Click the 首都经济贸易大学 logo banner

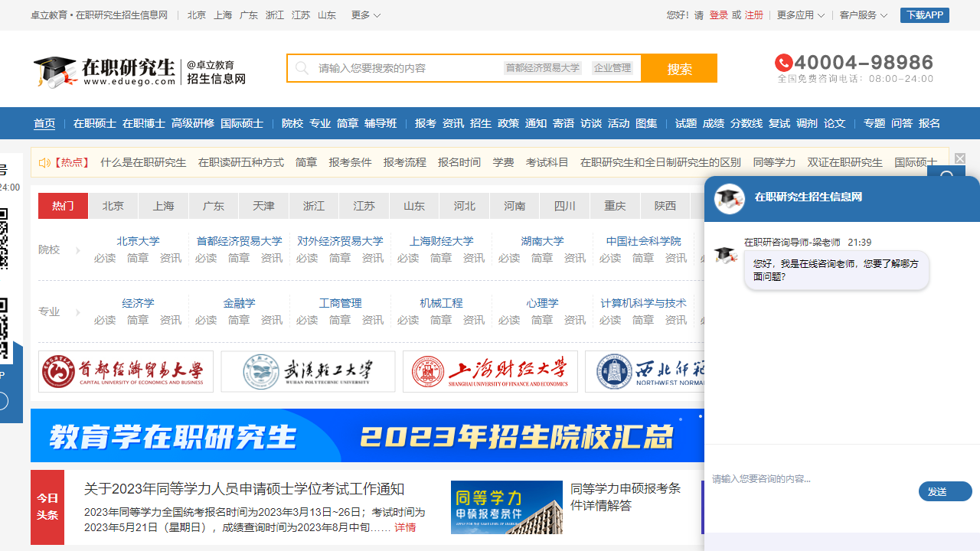tap(126, 372)
